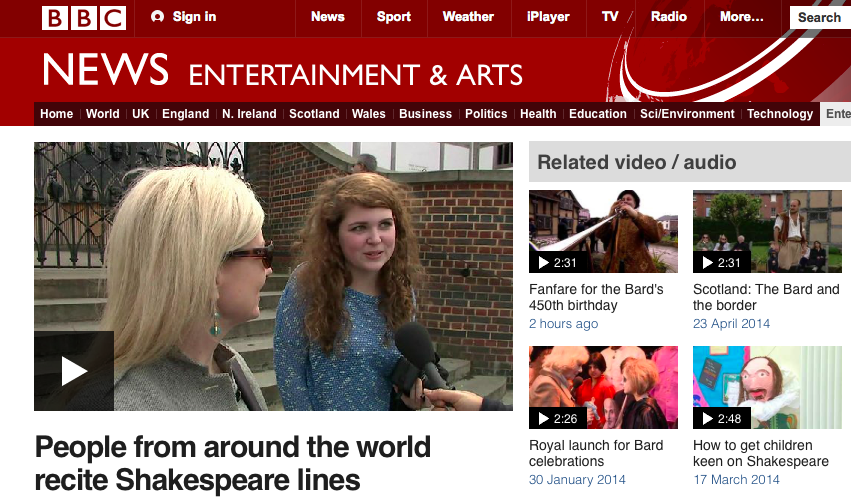Go to the Home news tab

click(x=56, y=114)
